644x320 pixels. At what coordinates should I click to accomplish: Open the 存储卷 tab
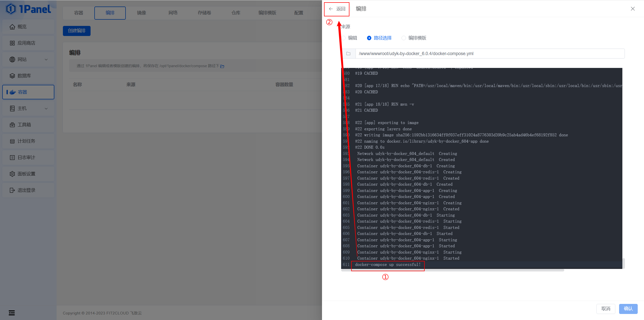[x=204, y=13]
